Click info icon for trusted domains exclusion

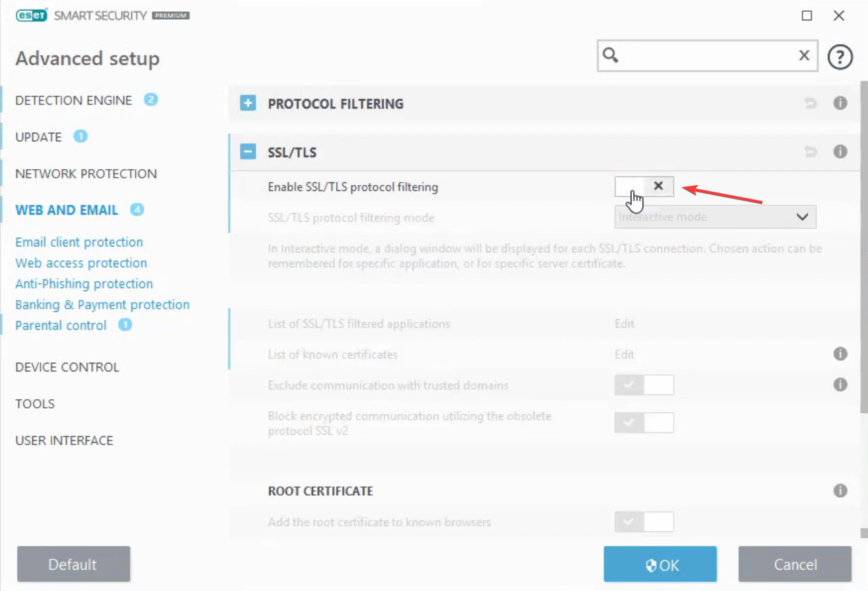840,384
